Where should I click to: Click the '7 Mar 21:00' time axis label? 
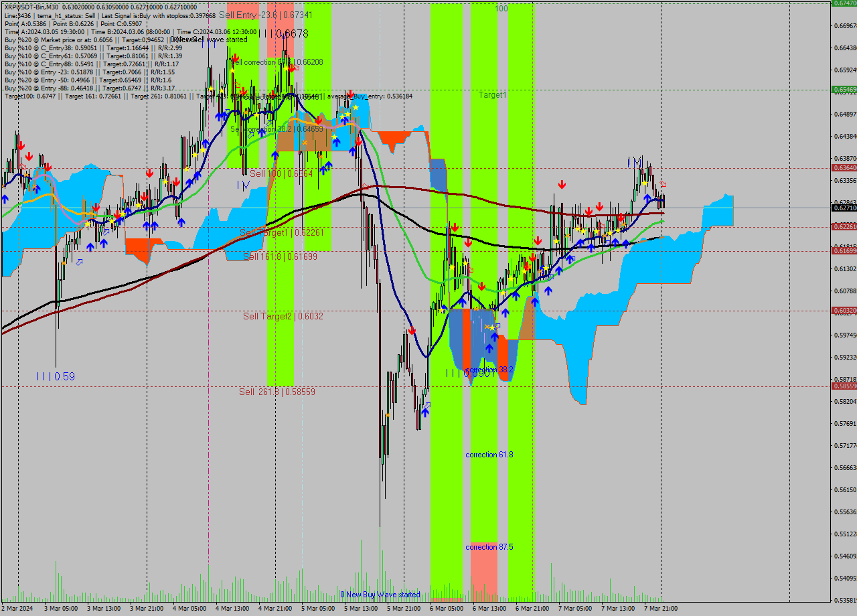point(661,609)
